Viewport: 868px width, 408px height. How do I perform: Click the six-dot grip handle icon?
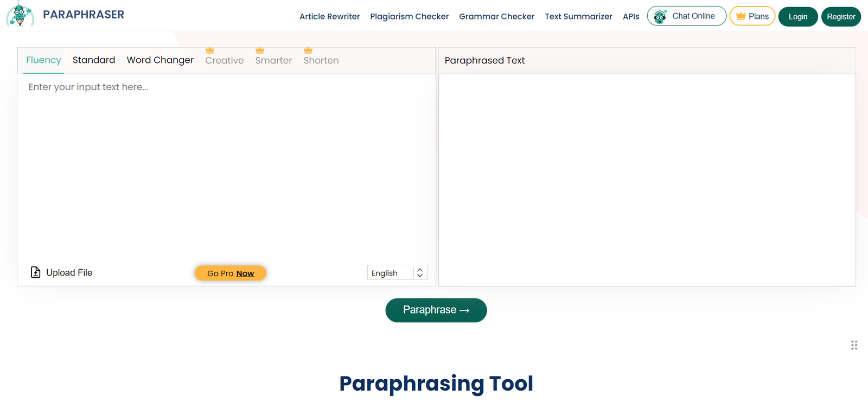click(854, 345)
